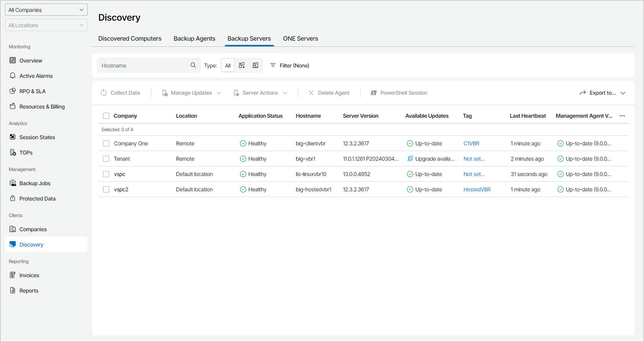Screen dimensions: 644x342
Task: Open the Backup Jobs sidebar icon
Action: coord(13,183)
